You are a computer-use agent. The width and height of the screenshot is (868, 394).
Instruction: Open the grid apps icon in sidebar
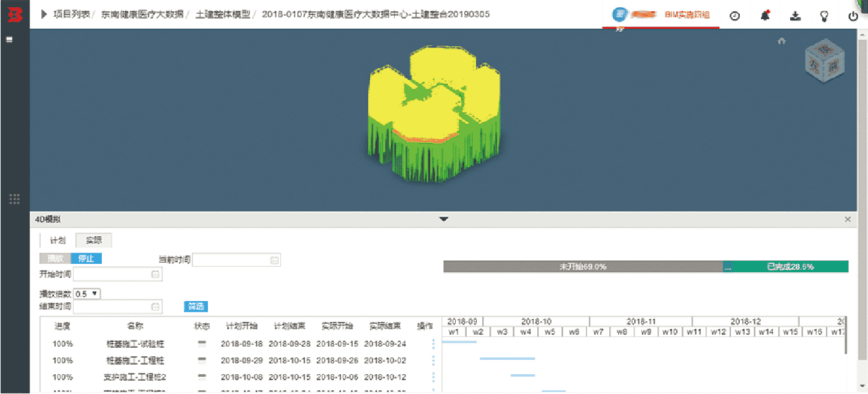point(14,199)
